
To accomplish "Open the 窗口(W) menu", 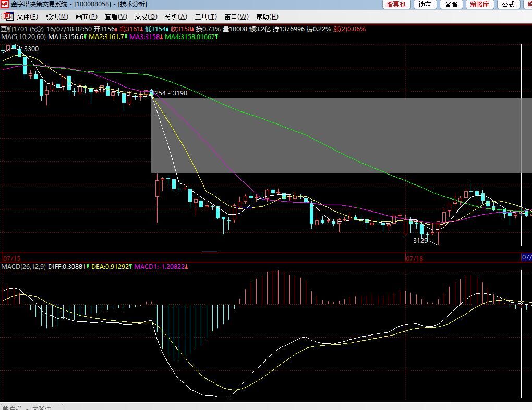I will [x=236, y=17].
